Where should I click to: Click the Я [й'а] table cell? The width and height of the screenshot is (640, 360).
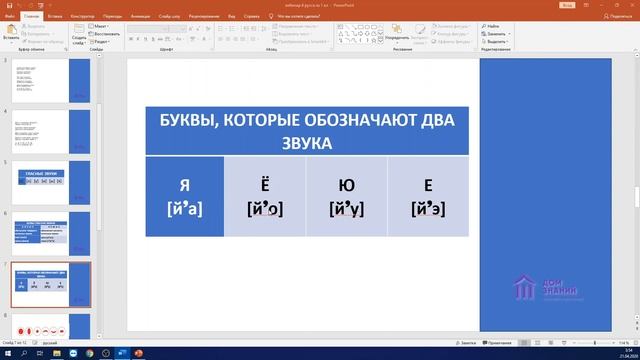(185, 196)
